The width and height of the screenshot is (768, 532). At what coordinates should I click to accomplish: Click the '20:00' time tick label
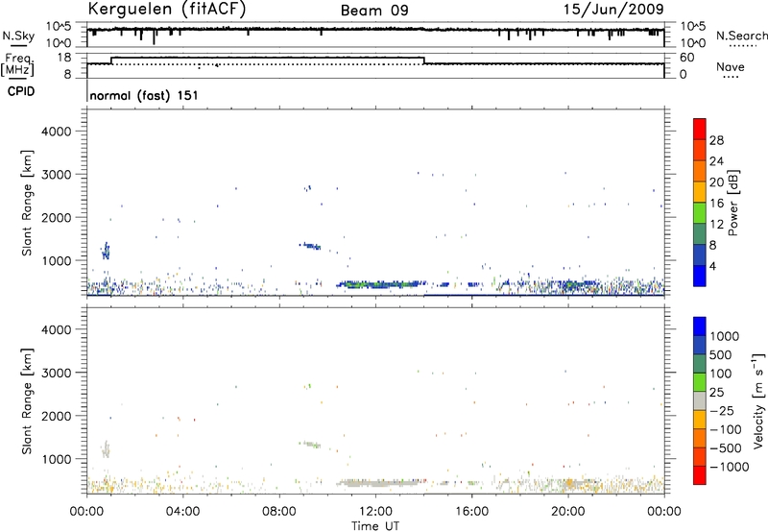coord(568,512)
